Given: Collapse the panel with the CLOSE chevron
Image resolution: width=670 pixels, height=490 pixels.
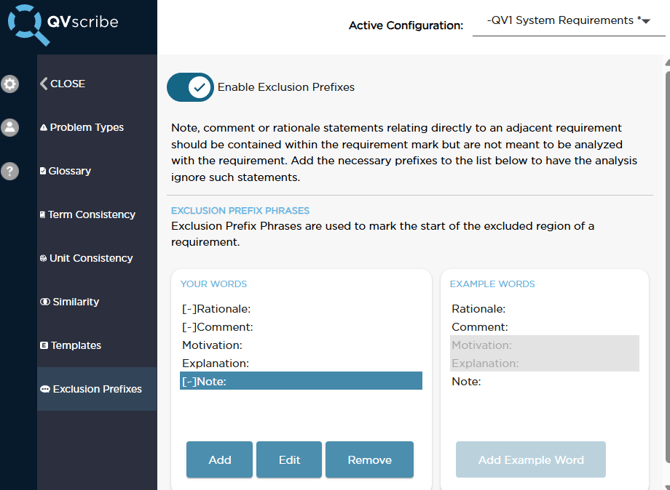Looking at the screenshot, I should (62, 84).
